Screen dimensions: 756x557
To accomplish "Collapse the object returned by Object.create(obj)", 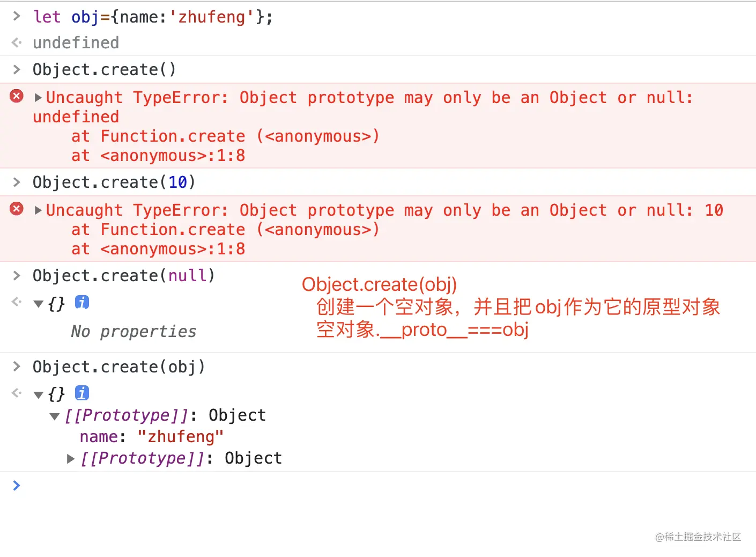I will 38,395.
